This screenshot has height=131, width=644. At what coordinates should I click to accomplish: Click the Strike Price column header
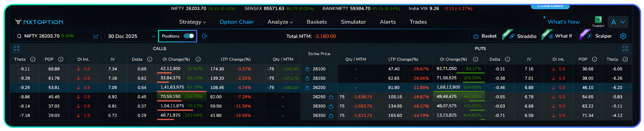[319, 54]
